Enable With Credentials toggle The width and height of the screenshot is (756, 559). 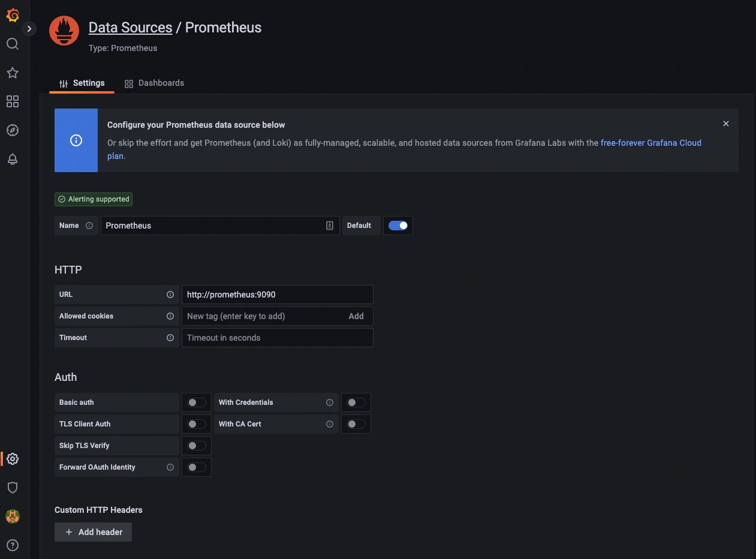click(356, 402)
